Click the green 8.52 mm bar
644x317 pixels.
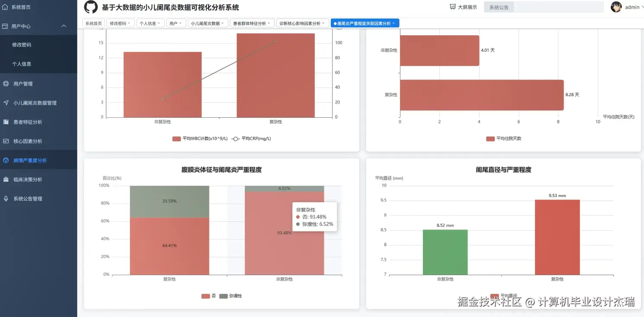[445, 252]
